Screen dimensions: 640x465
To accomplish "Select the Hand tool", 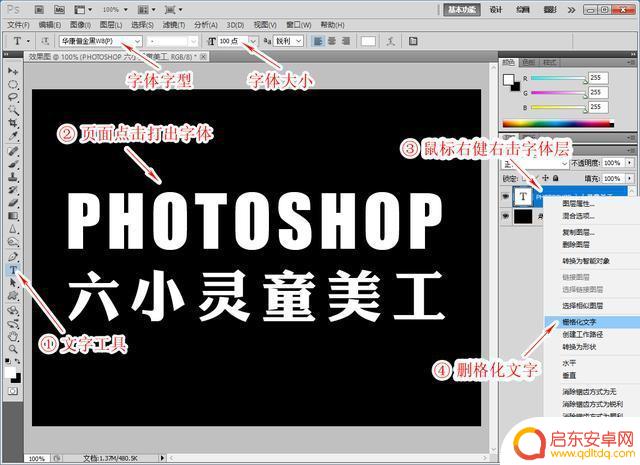I will pos(13,336).
